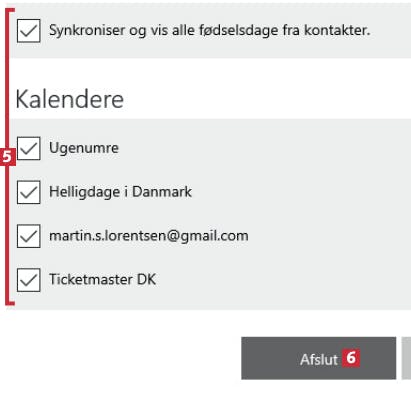Click the Afslut button
The image size is (411, 393).
coord(319,358)
